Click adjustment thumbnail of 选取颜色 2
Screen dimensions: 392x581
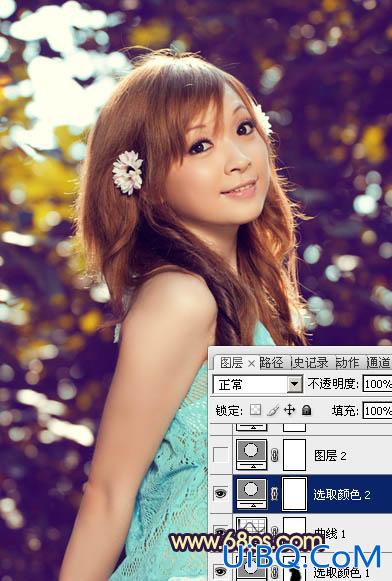point(252,493)
